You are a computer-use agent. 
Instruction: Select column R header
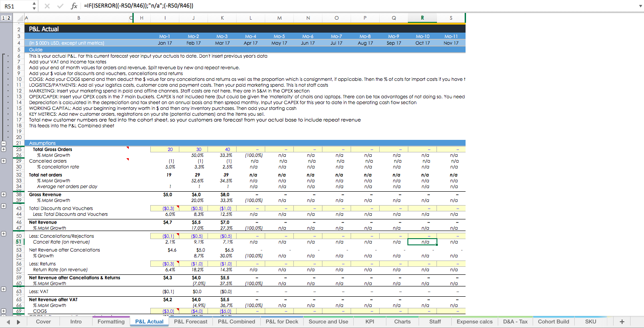coord(422,18)
